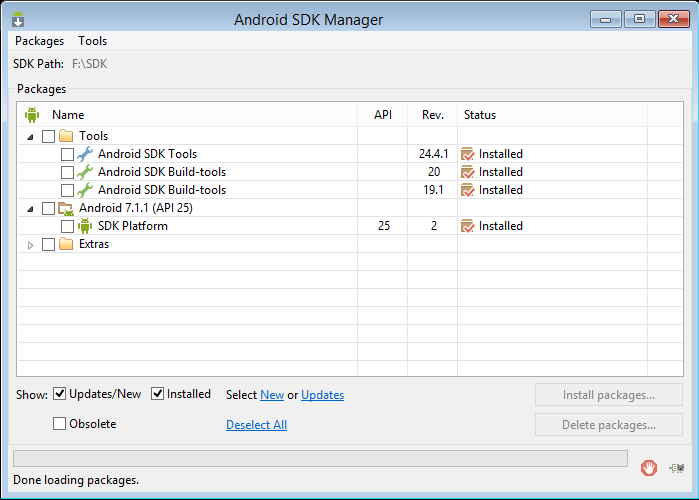Click the Done loading packages status text

click(76, 480)
